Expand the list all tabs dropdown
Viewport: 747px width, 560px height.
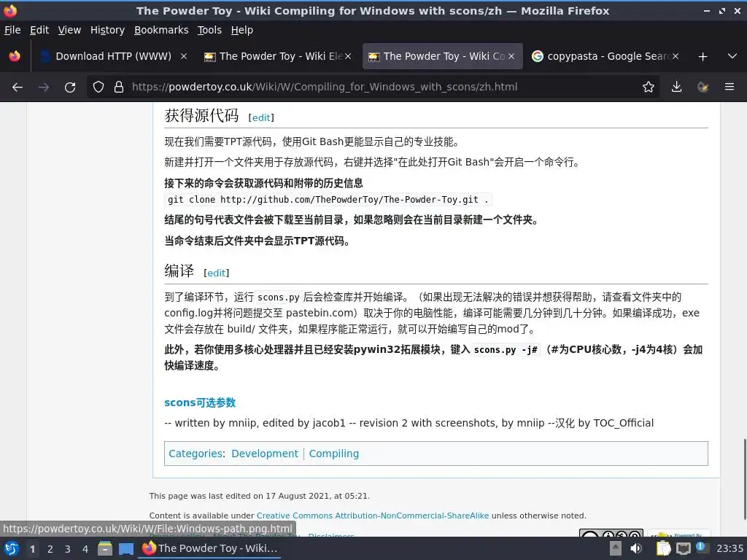pyautogui.click(x=732, y=56)
